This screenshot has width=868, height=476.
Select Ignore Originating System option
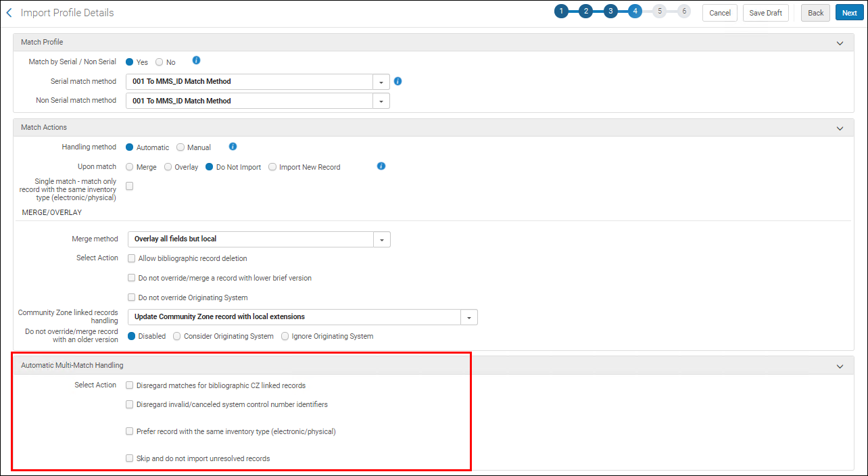(x=285, y=336)
